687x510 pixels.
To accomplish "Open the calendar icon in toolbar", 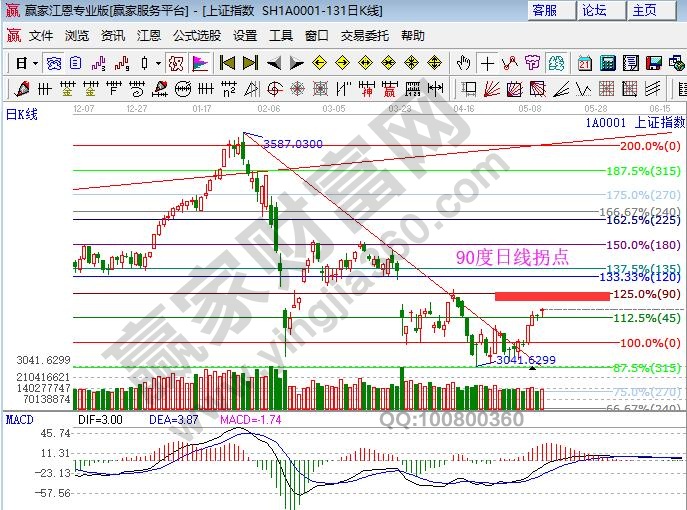I will coord(584,62).
